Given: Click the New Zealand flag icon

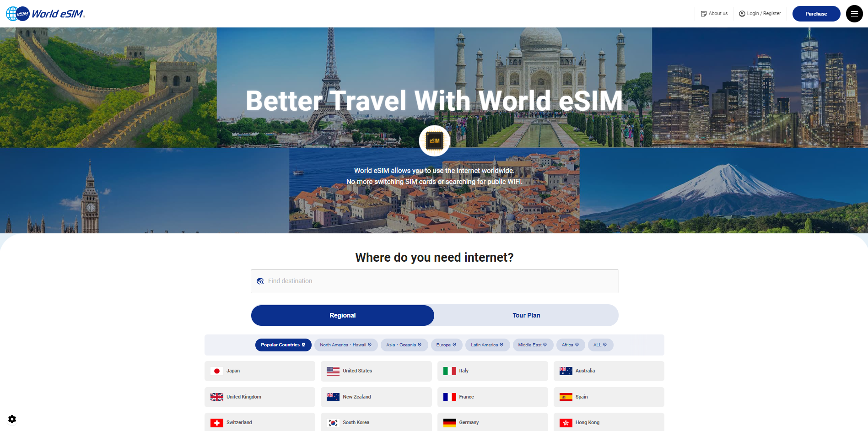Looking at the screenshot, I should click(333, 397).
